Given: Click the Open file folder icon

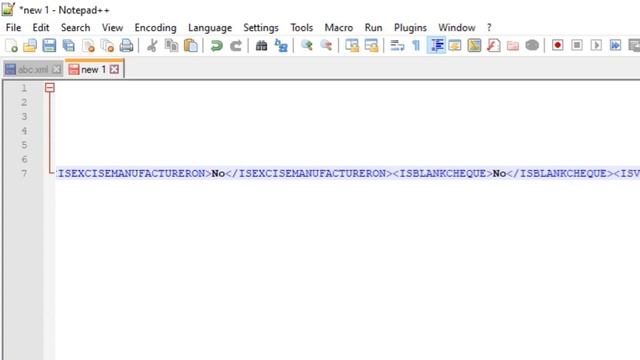Looking at the screenshot, I should point(30,45).
